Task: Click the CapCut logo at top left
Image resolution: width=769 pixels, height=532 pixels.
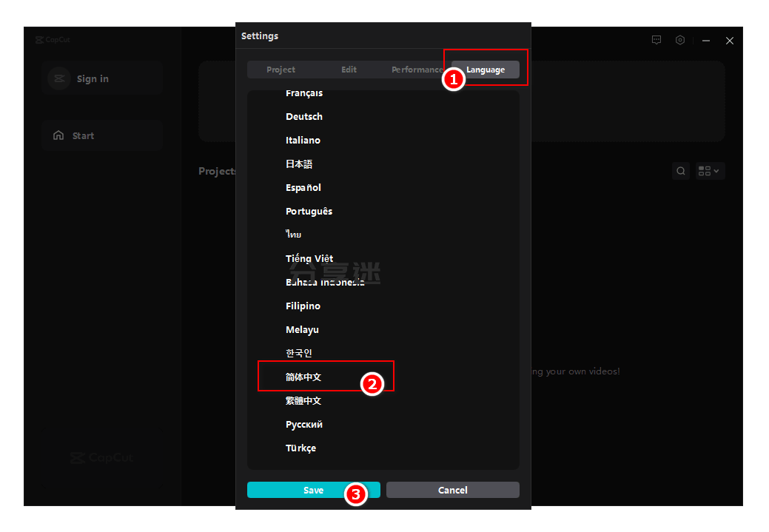Action: [53, 39]
